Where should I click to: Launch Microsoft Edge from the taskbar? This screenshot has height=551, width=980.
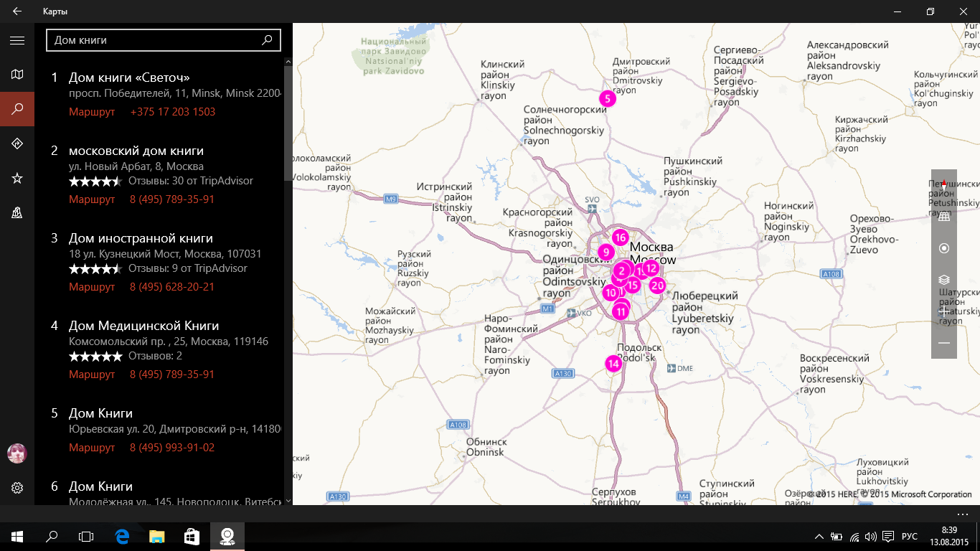[122, 537]
